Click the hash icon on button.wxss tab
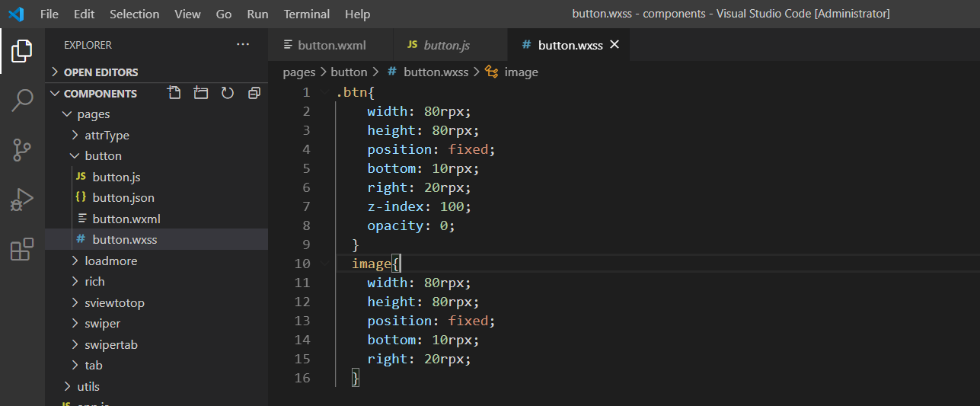Screen dimensions: 980x406 pyautogui.click(x=526, y=45)
